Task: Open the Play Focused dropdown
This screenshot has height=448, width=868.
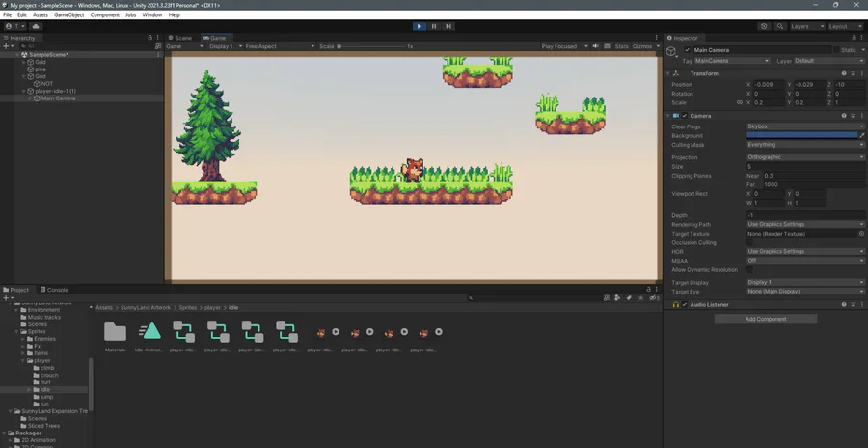Action: pyautogui.click(x=563, y=46)
